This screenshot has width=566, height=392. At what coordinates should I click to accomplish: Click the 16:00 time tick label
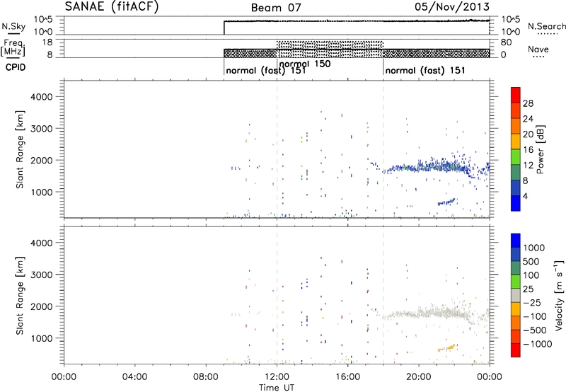347,377
